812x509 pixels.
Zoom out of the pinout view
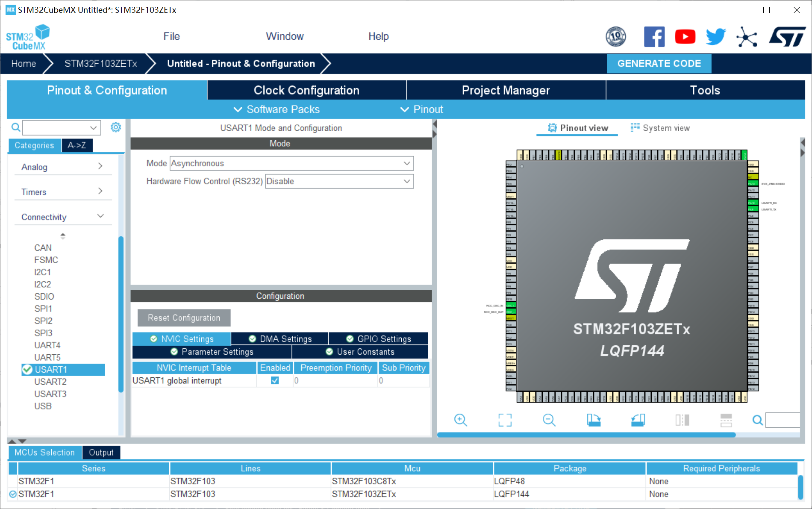pyautogui.click(x=549, y=420)
